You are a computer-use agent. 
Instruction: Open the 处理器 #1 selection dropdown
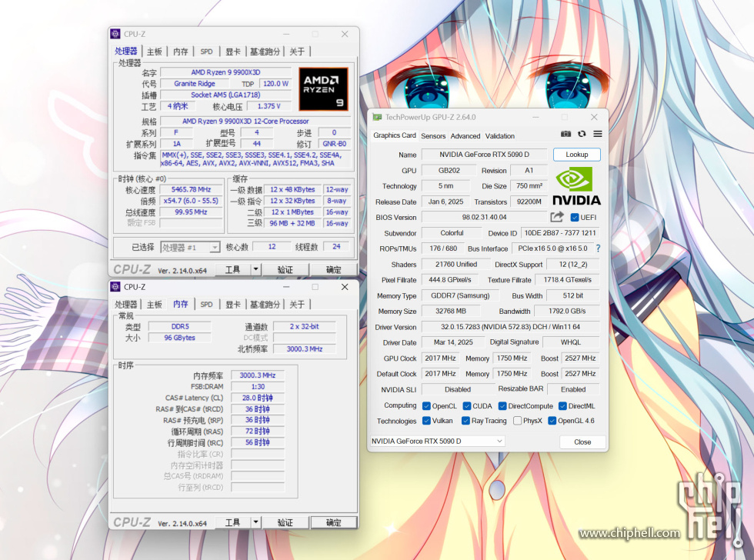(191, 247)
